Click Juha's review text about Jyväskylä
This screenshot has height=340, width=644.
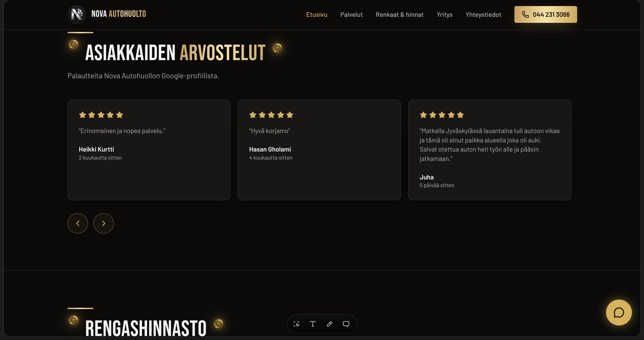coord(489,145)
